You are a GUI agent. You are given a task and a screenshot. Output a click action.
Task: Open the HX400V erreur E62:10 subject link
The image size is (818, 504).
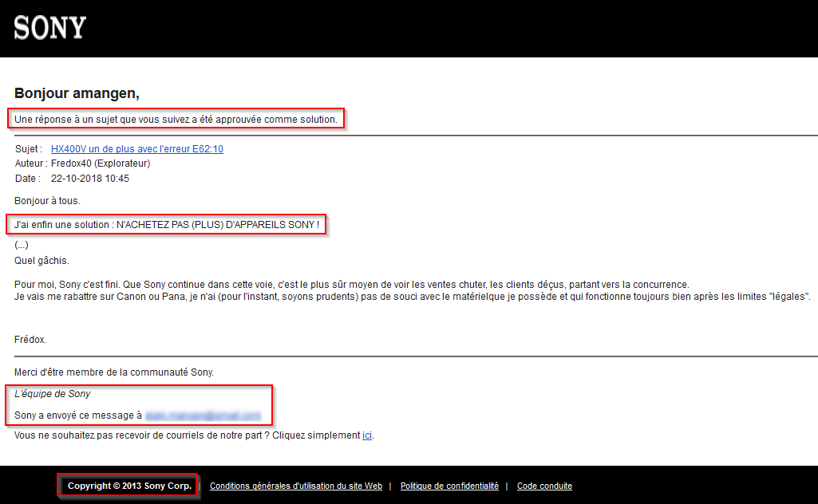[136, 149]
